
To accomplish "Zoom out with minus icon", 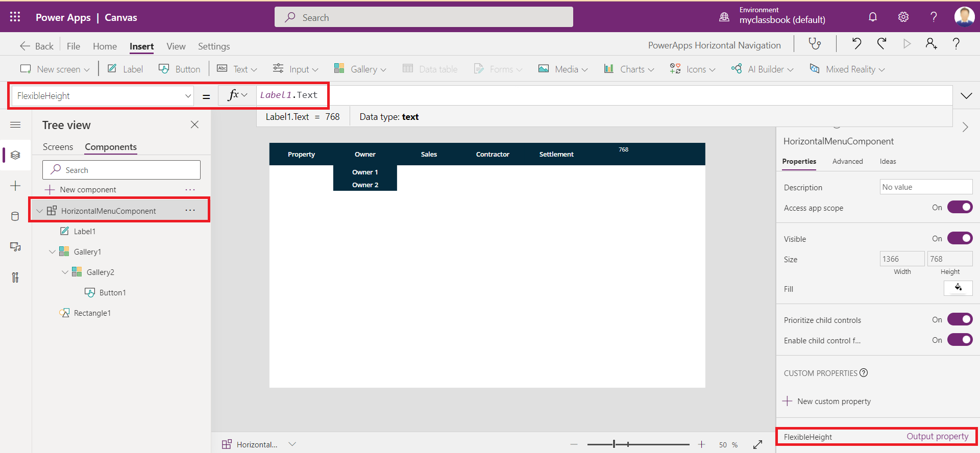I will coord(574,444).
